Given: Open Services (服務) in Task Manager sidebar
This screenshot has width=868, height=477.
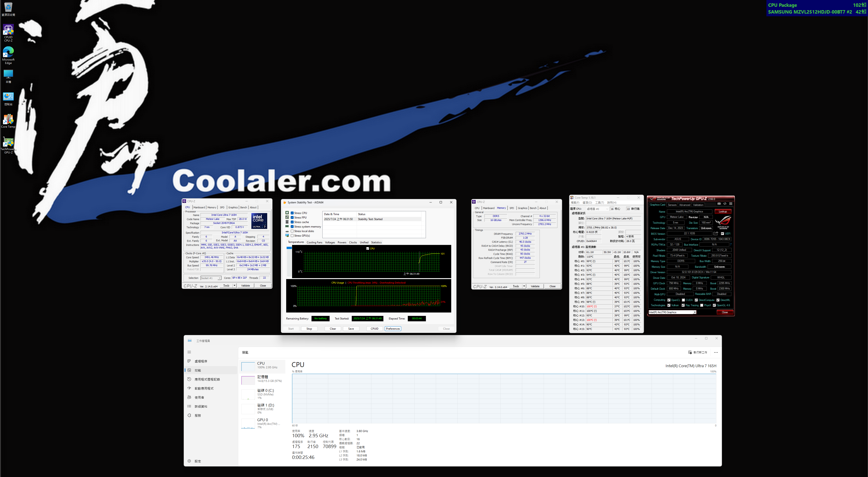Looking at the screenshot, I should [211, 415].
